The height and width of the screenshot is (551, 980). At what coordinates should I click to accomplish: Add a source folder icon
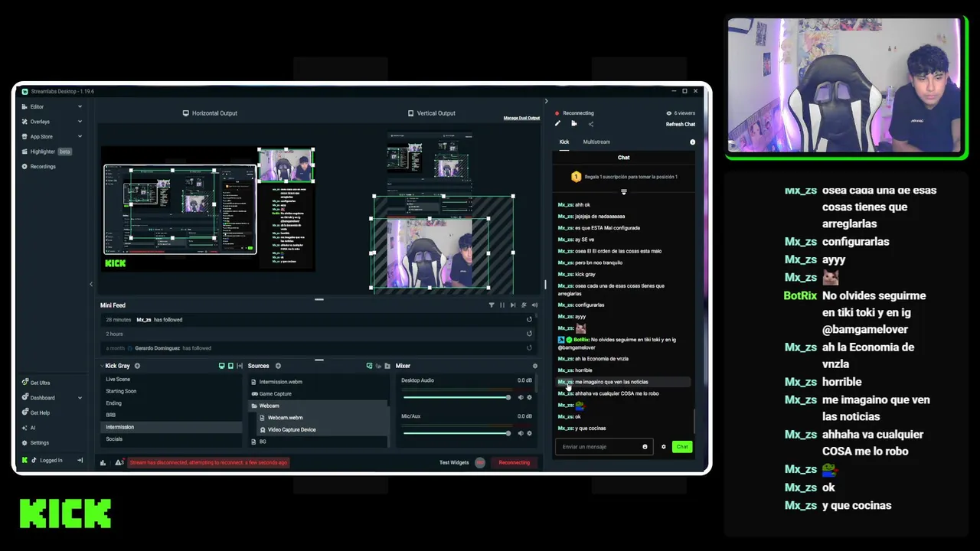[387, 366]
